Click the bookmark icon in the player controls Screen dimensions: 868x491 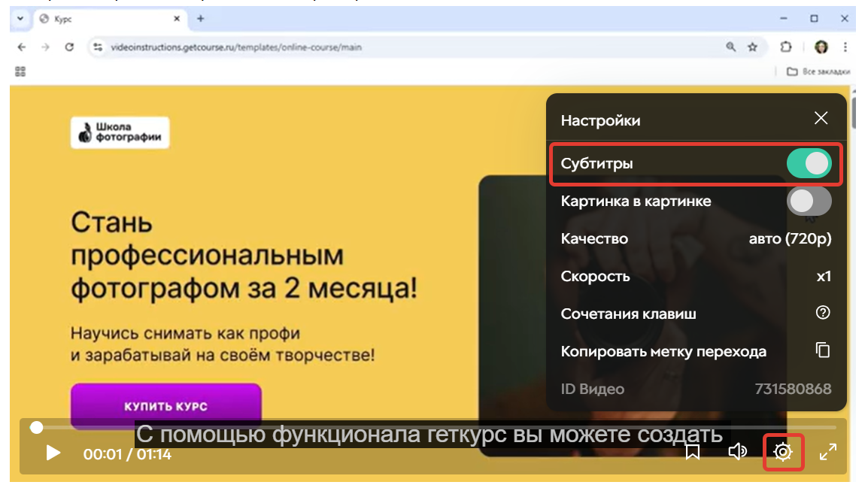click(x=692, y=451)
